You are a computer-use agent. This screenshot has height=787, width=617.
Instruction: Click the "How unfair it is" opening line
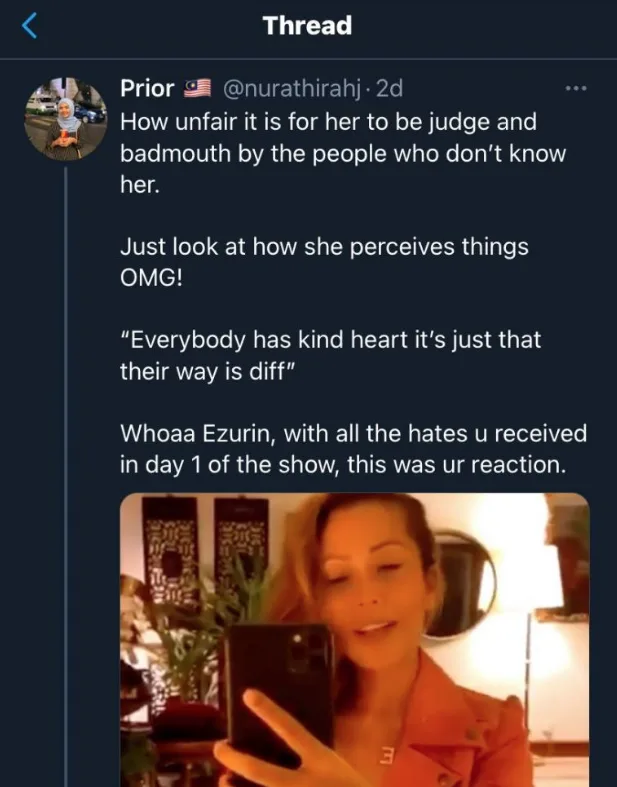(329, 121)
